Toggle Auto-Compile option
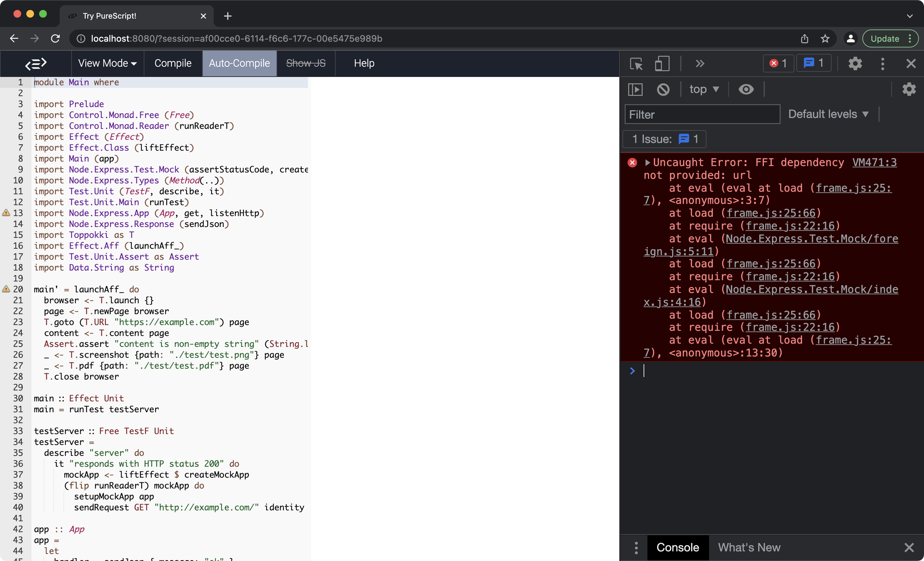The height and width of the screenshot is (561, 924). tap(239, 63)
